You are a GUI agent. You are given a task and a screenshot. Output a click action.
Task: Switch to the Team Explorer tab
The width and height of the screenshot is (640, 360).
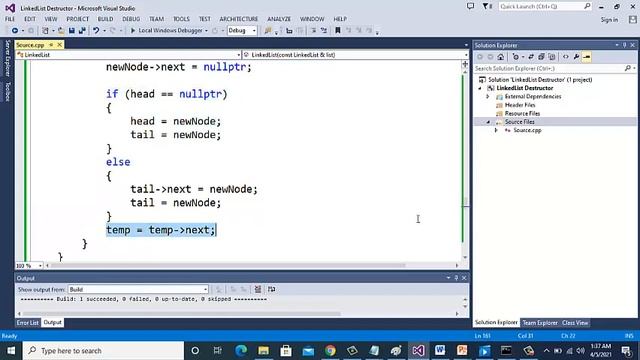click(x=540, y=323)
